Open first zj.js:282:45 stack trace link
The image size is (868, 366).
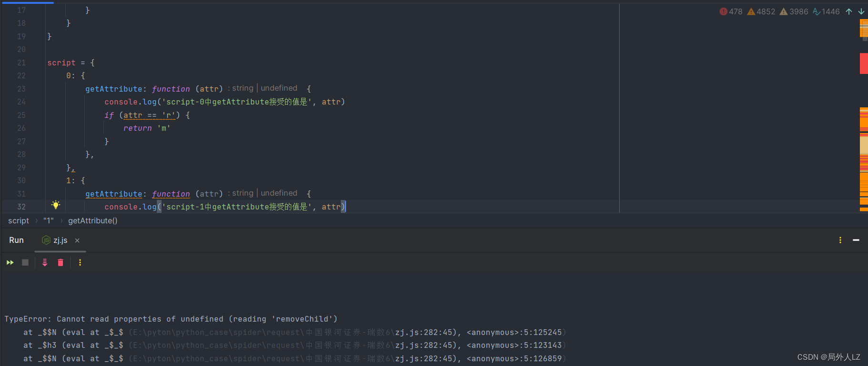[x=425, y=332]
